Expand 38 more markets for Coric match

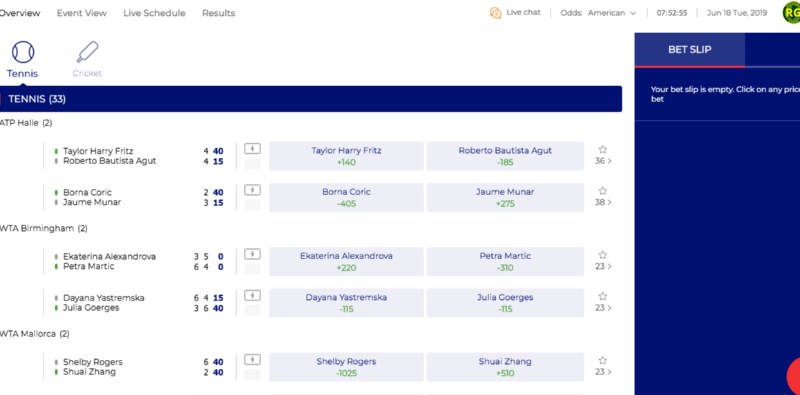click(x=603, y=203)
